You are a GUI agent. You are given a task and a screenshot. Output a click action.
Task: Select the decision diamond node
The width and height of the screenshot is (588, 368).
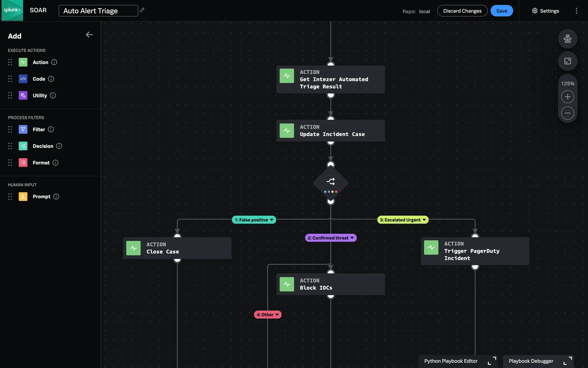coord(331,183)
